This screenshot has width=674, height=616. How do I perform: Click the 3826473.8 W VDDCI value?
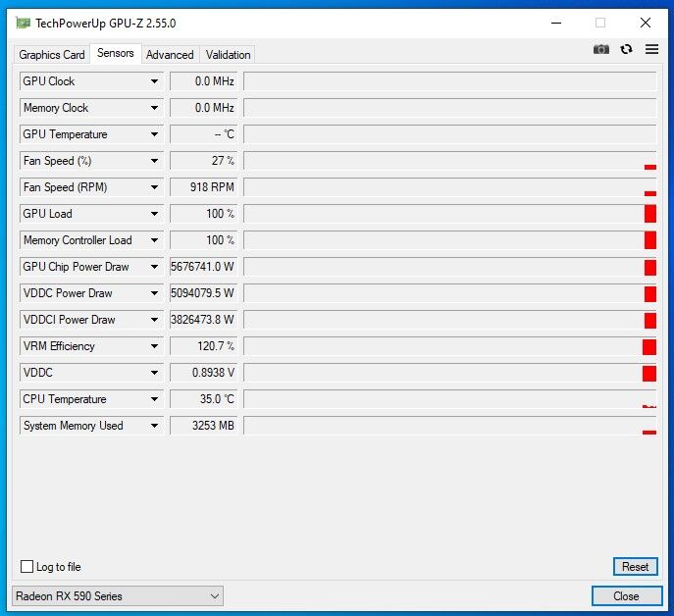click(203, 320)
